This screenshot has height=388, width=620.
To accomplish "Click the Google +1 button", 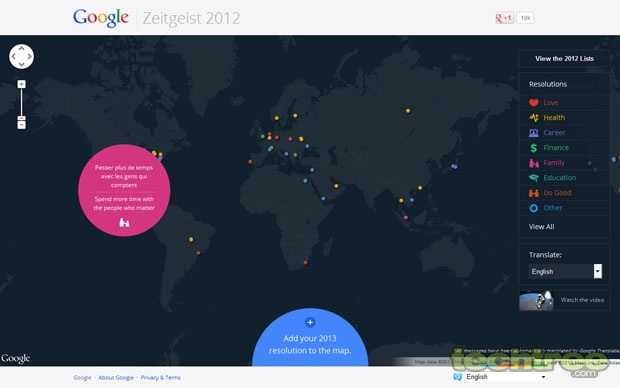I will [504, 18].
